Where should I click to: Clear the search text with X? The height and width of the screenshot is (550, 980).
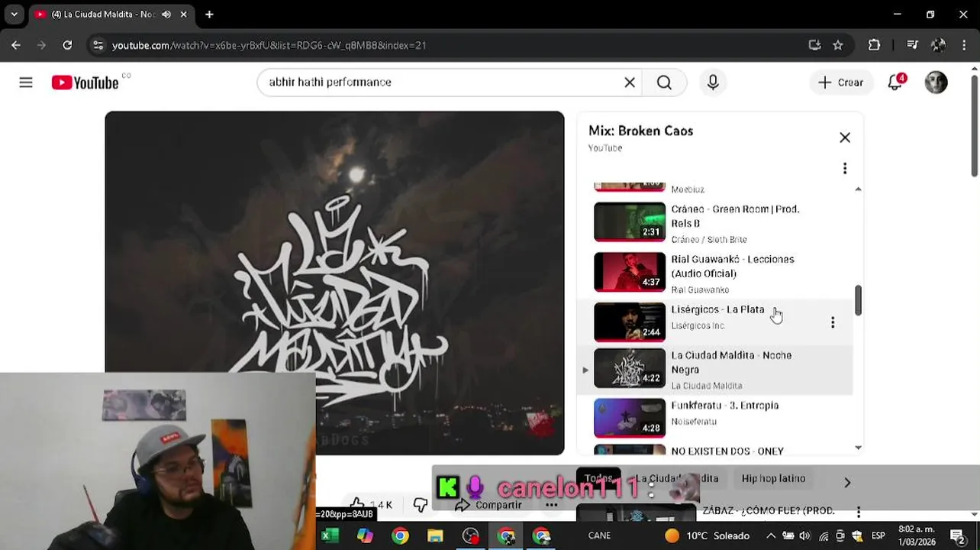[630, 82]
